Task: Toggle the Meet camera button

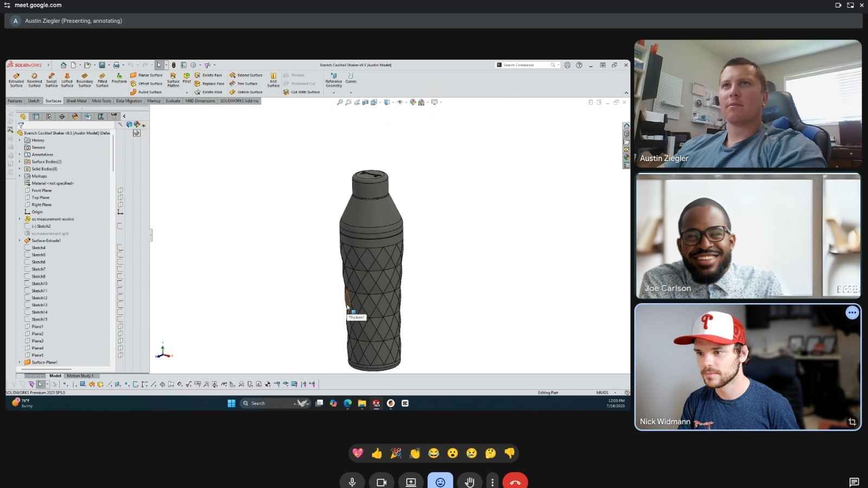Action: click(x=381, y=482)
